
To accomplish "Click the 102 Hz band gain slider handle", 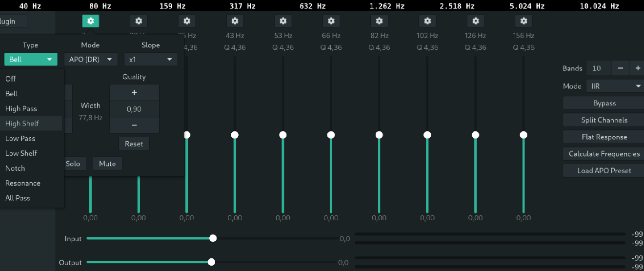I will click(x=427, y=135).
